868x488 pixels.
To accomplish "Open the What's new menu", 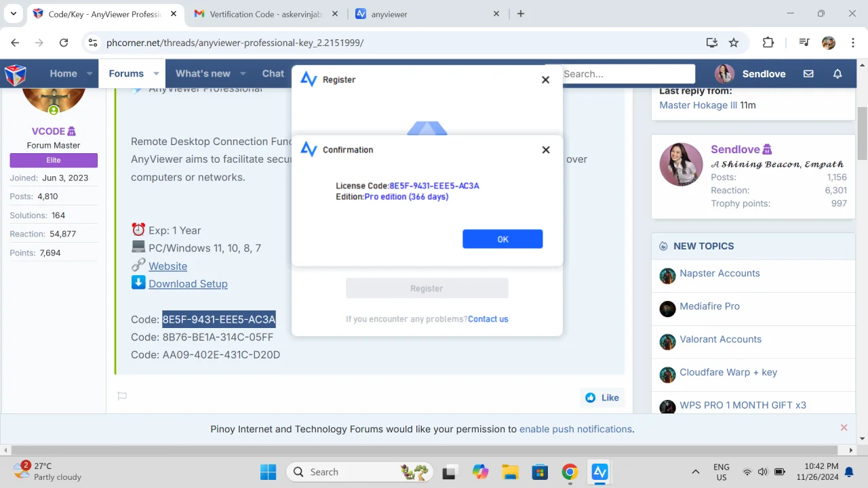I will click(x=203, y=73).
